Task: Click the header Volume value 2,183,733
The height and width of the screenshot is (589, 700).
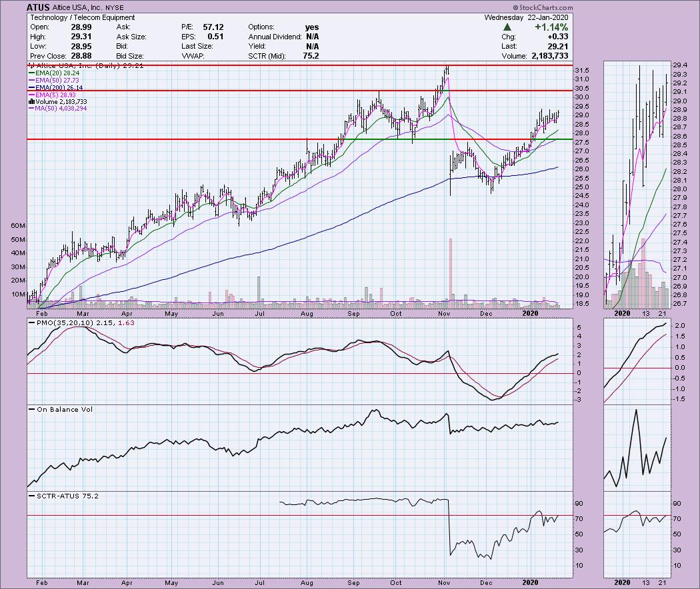Action: pyautogui.click(x=550, y=56)
